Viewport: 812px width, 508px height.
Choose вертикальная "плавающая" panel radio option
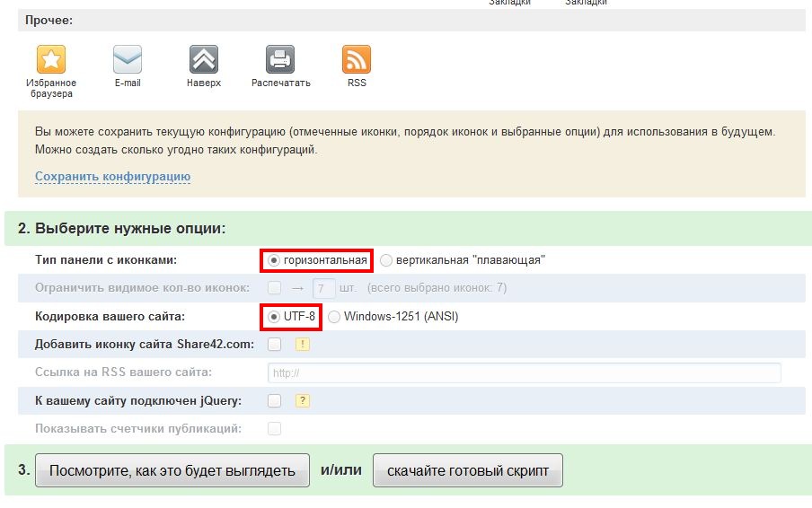[386, 260]
